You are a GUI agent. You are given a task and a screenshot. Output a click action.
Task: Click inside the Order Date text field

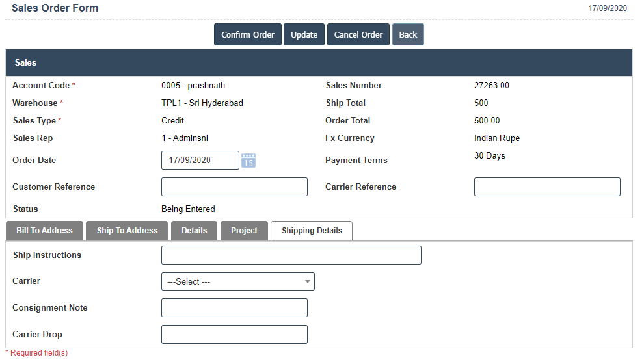click(x=200, y=161)
